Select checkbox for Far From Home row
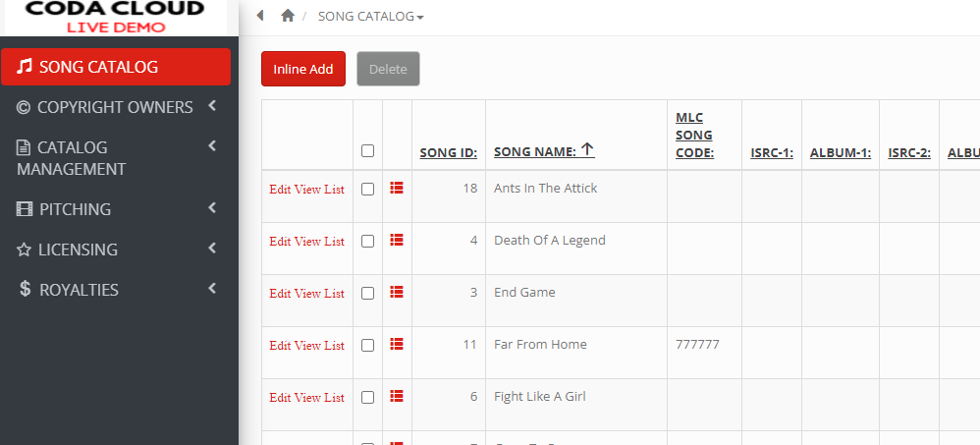The image size is (980, 445). [367, 345]
